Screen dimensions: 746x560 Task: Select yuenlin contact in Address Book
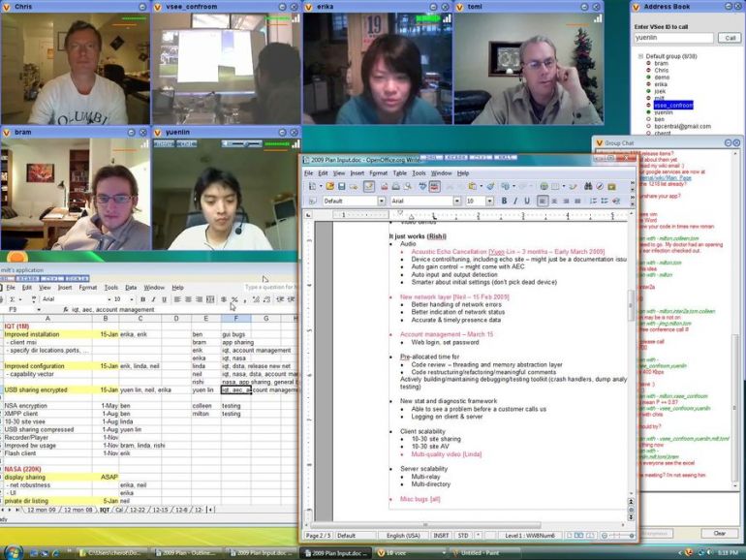664,112
